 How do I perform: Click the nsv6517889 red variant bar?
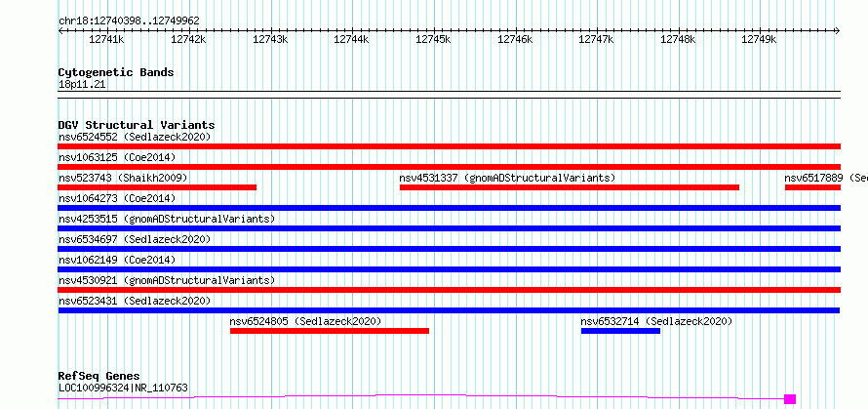click(812, 187)
